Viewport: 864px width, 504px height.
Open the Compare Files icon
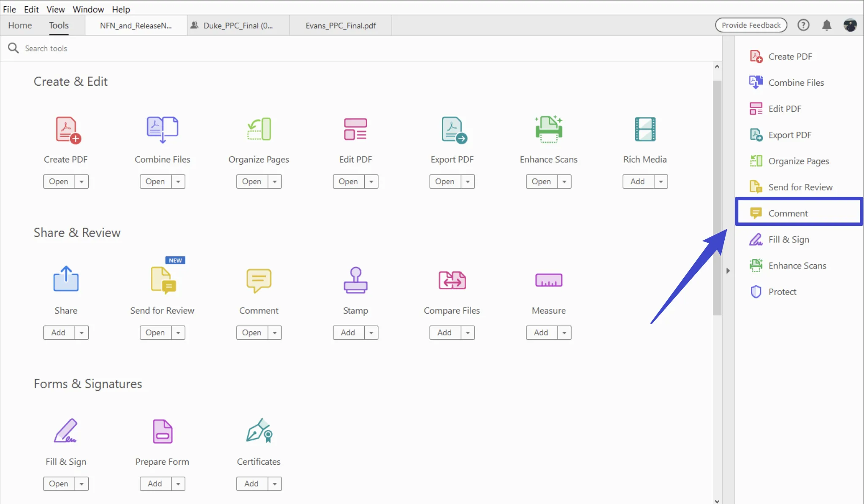pos(452,280)
